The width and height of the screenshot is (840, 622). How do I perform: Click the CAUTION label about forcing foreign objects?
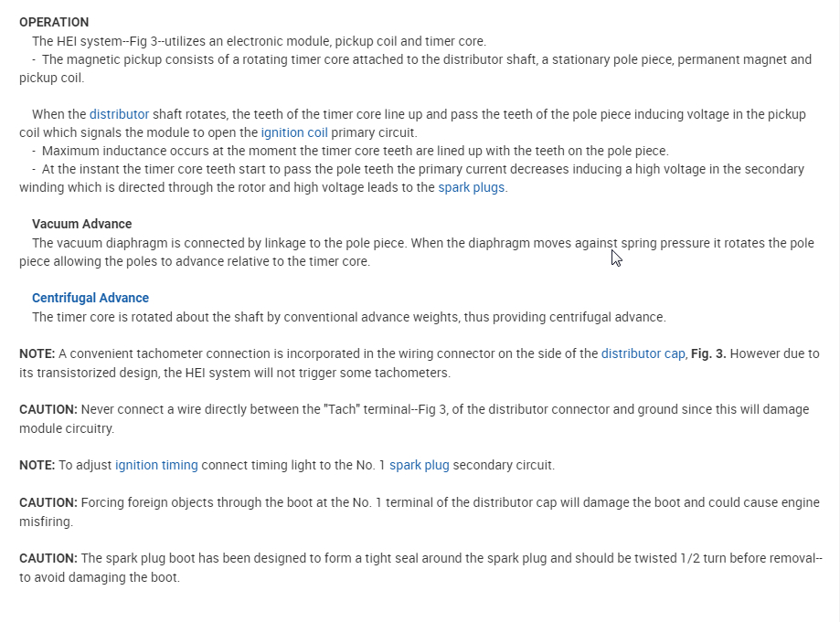[x=48, y=502]
